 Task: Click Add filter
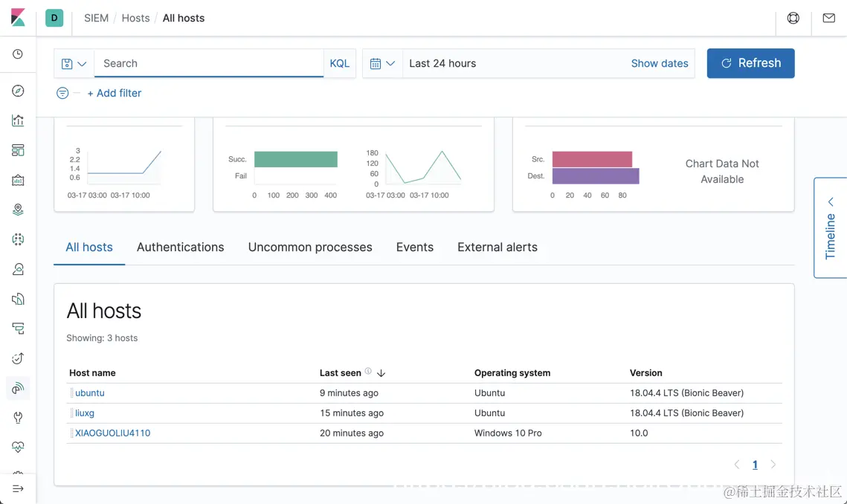pos(115,93)
